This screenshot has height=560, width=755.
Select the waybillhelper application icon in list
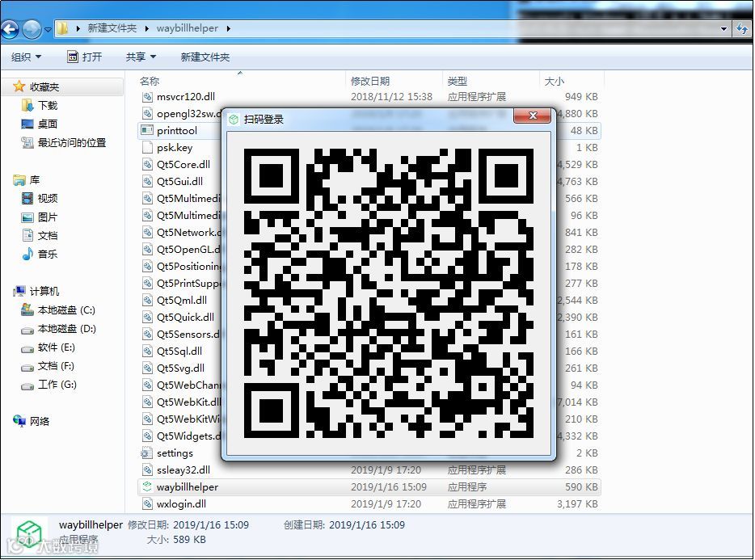[x=147, y=486]
